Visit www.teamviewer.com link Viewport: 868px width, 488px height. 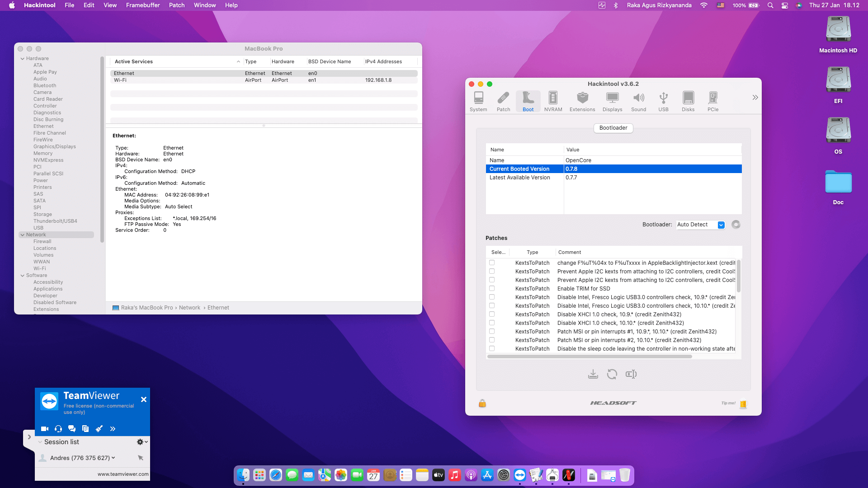click(123, 474)
